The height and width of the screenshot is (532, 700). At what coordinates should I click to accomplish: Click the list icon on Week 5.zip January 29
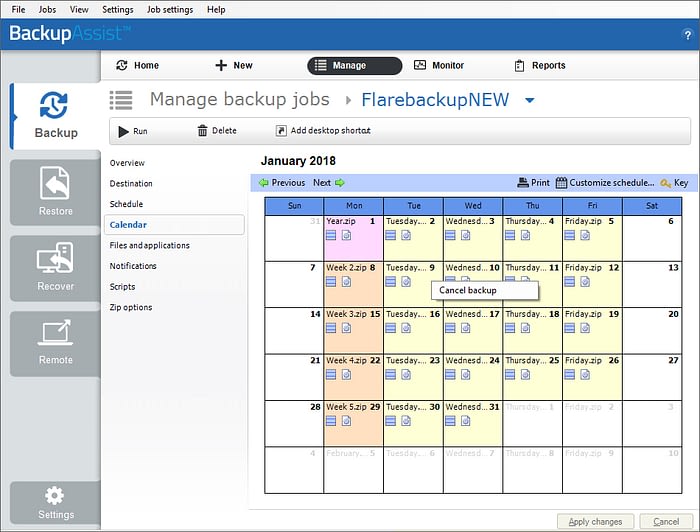click(331, 421)
